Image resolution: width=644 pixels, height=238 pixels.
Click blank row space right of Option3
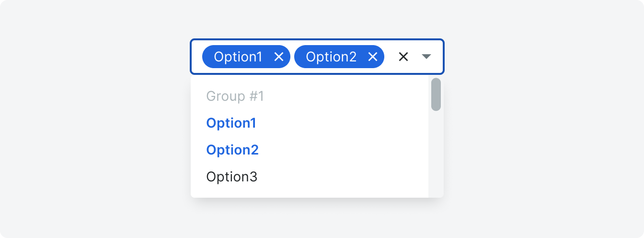point(343,177)
